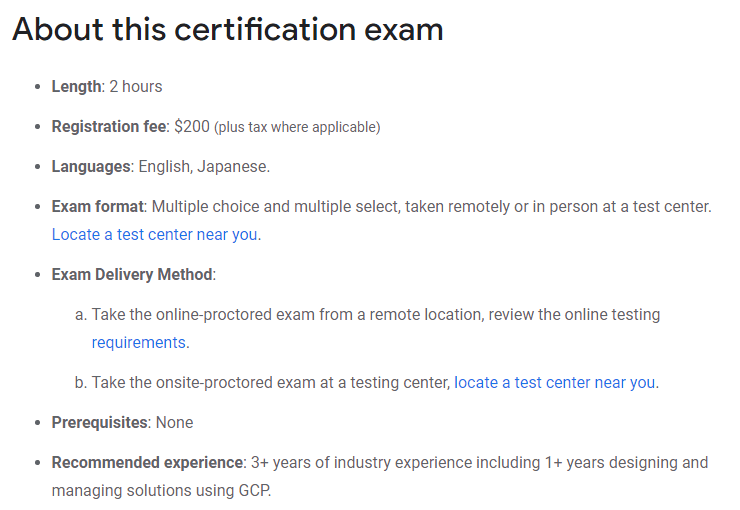740x510 pixels.
Task: Click the bold 'Exam format' label
Action: tap(98, 207)
